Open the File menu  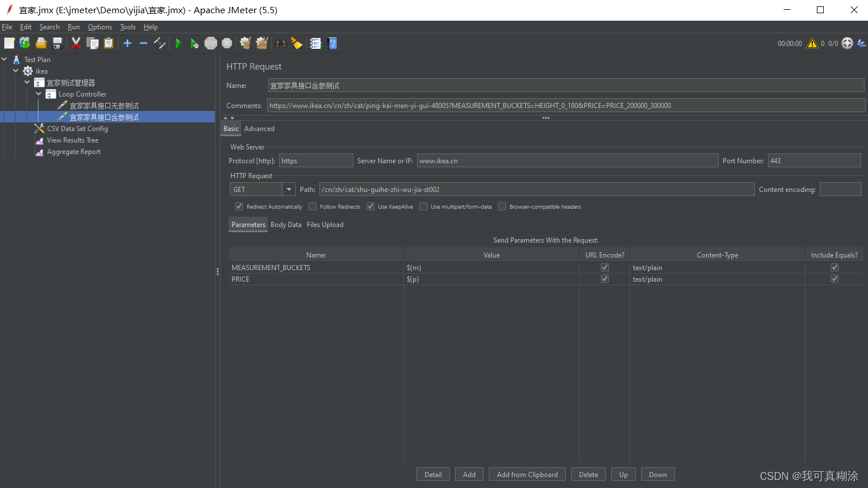tap(7, 27)
